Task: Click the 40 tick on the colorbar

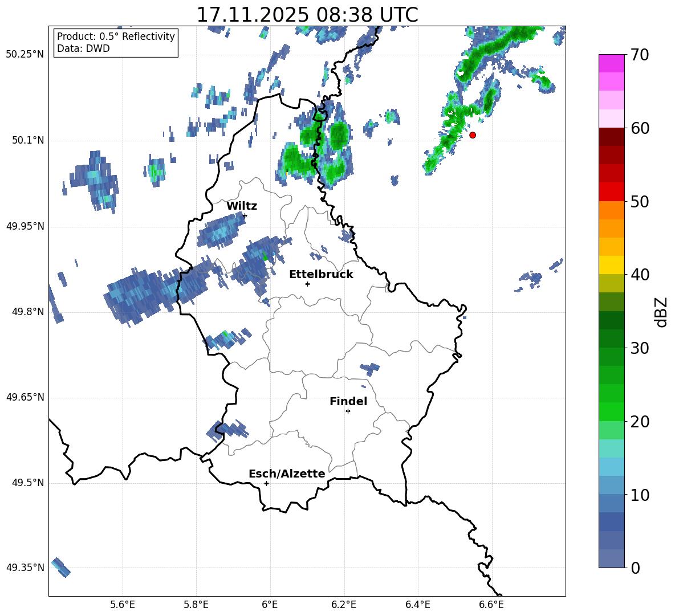Action: point(640,275)
